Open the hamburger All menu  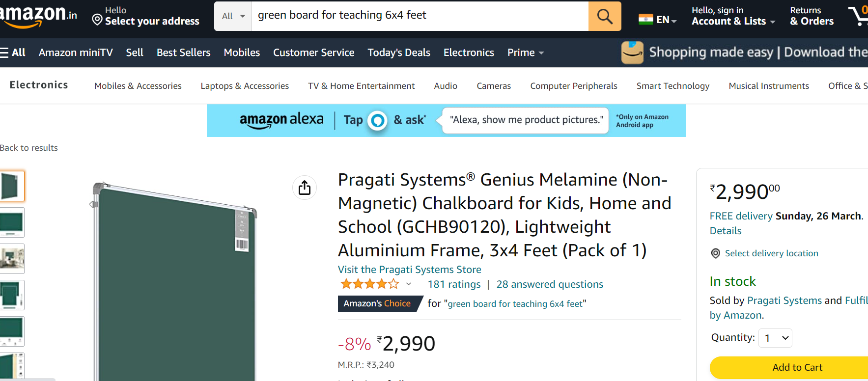[x=13, y=53]
